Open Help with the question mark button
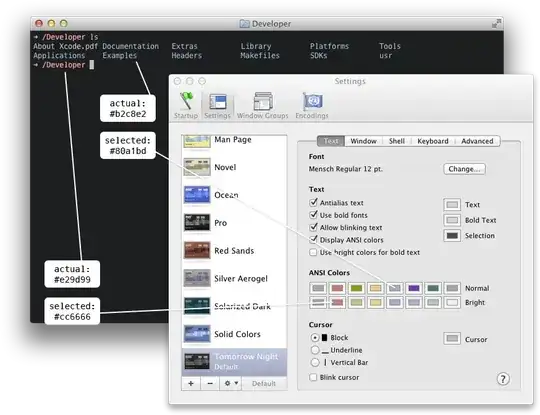The height and width of the screenshot is (415, 540). coord(503,379)
